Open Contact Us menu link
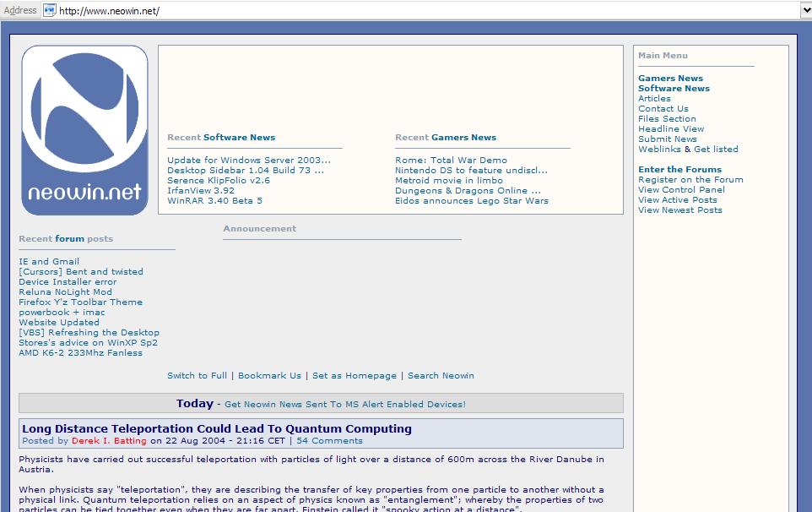 point(663,108)
